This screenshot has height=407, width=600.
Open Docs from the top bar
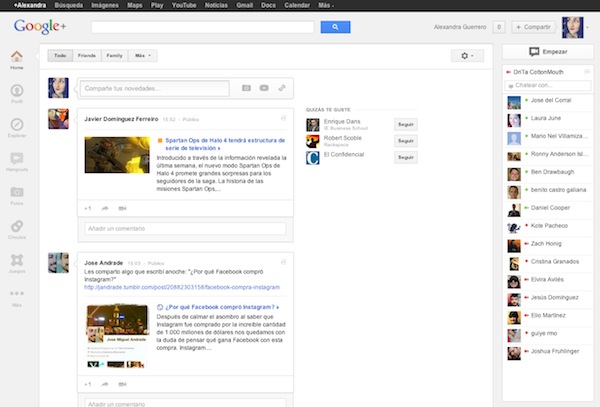coord(268,5)
